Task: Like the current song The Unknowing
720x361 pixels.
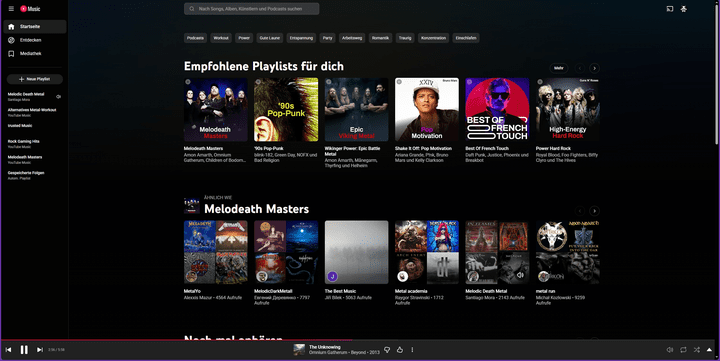Action: [400, 350]
